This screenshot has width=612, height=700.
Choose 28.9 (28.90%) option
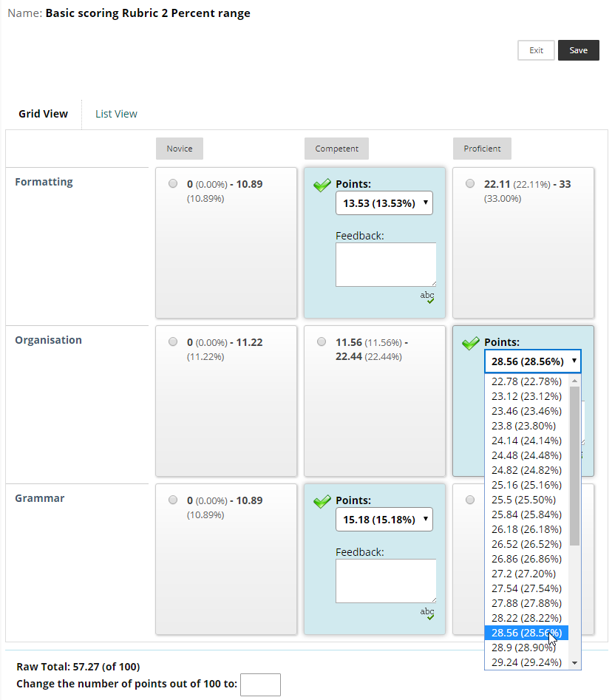click(526, 648)
